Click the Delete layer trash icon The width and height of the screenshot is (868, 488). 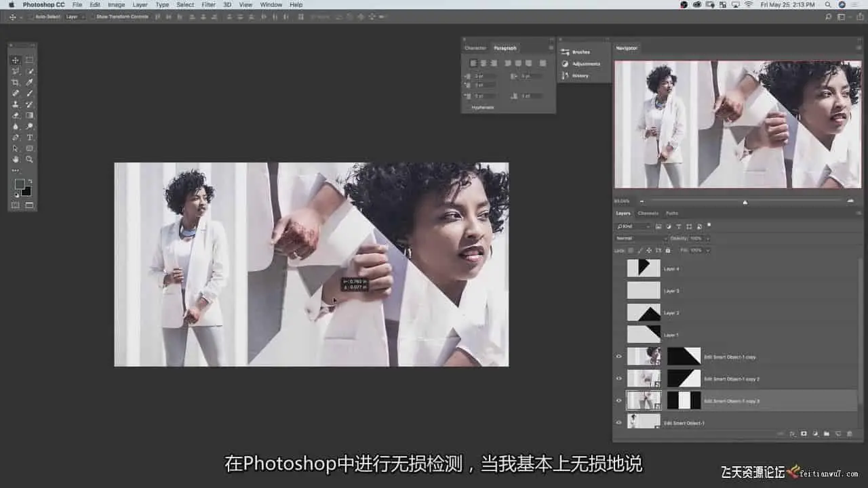[849, 434]
